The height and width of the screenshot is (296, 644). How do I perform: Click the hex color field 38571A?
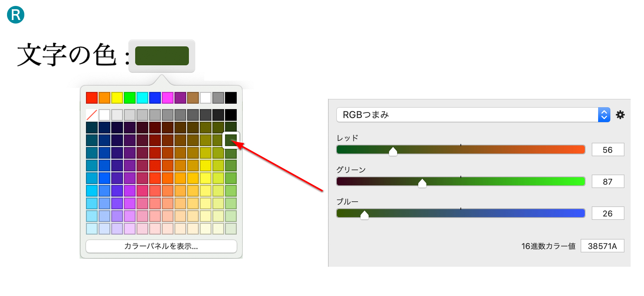coord(602,246)
